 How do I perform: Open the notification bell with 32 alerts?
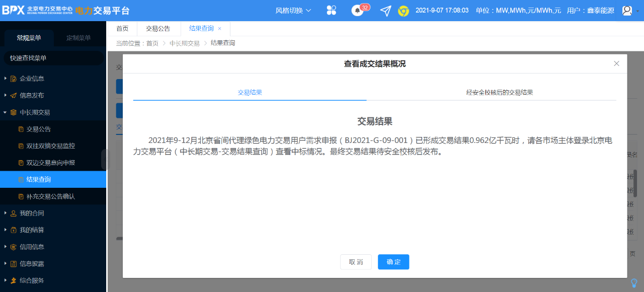coord(358,11)
